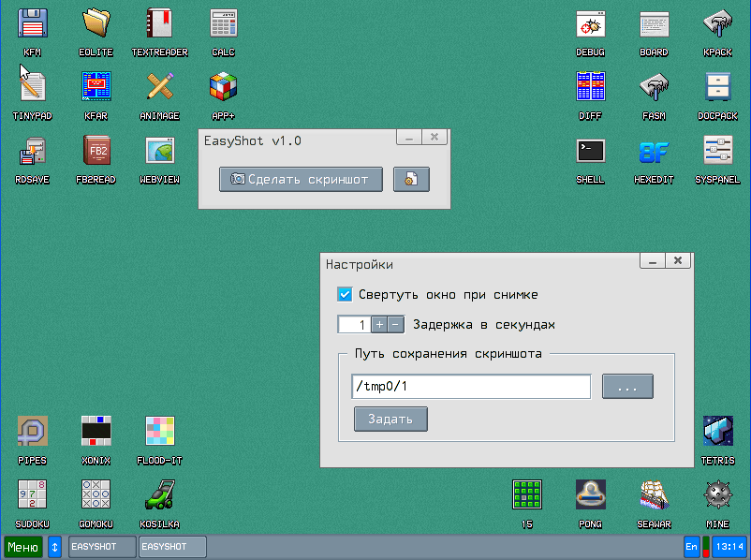Click the screenshot save path field
Image resolution: width=751 pixels, height=560 pixels.
(x=470, y=387)
